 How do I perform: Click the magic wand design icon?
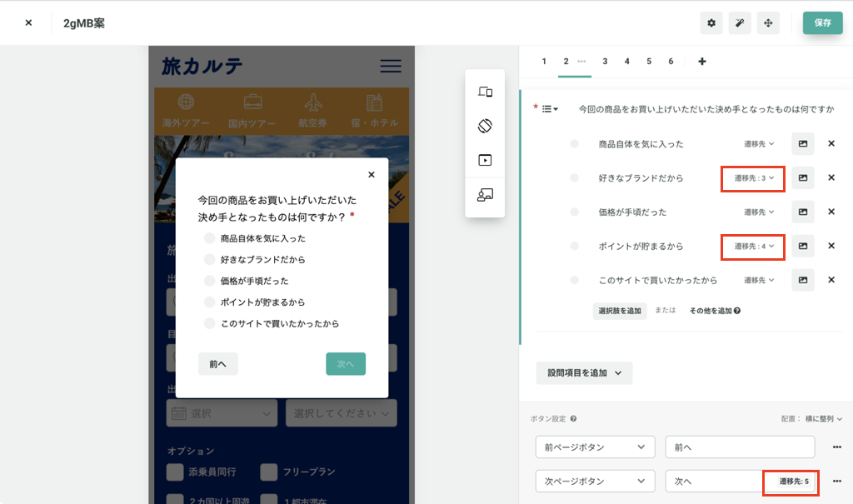pos(740,22)
